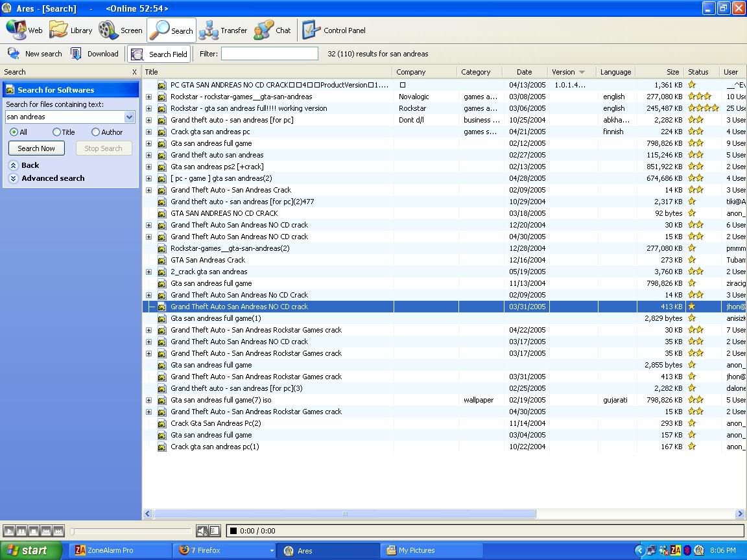Click the Stop Search button

pos(103,148)
